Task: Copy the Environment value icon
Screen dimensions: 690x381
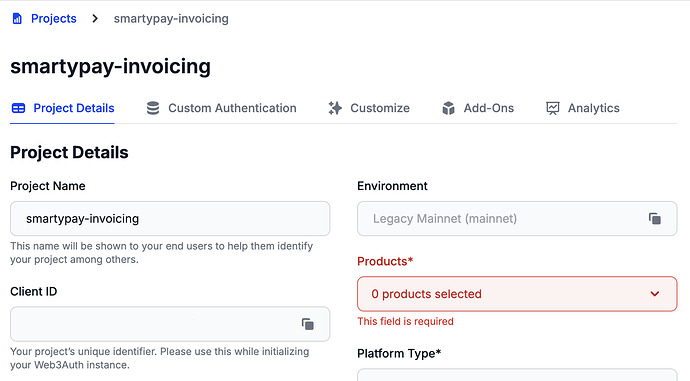Action: (655, 219)
